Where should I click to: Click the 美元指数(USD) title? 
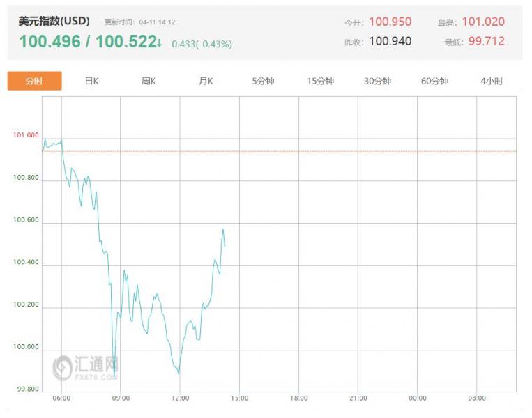click(x=54, y=22)
